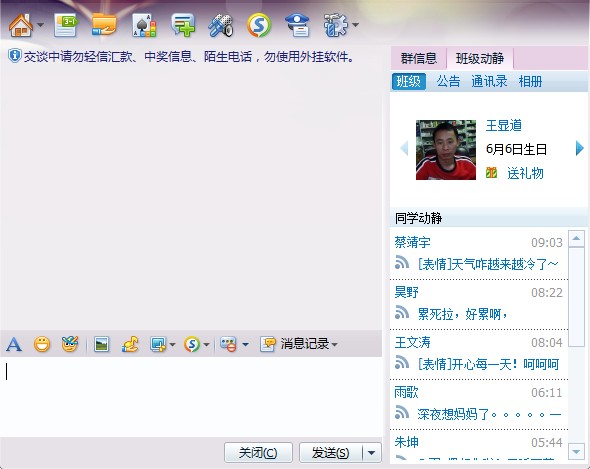Expand the message blocking dropdown arrow
Viewport: 590px width, 469px height.
pyautogui.click(x=245, y=344)
